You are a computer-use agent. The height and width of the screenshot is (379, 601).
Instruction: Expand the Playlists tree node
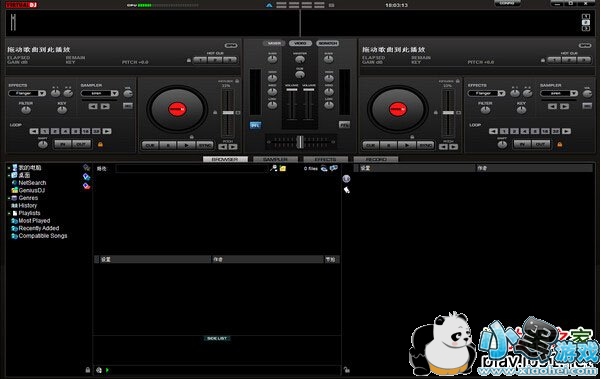click(x=9, y=213)
